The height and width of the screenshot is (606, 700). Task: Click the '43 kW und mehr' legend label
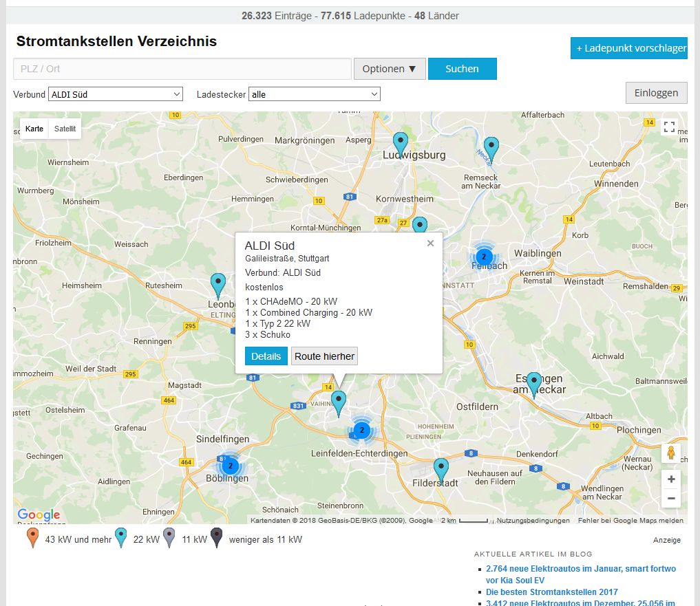tap(78, 539)
